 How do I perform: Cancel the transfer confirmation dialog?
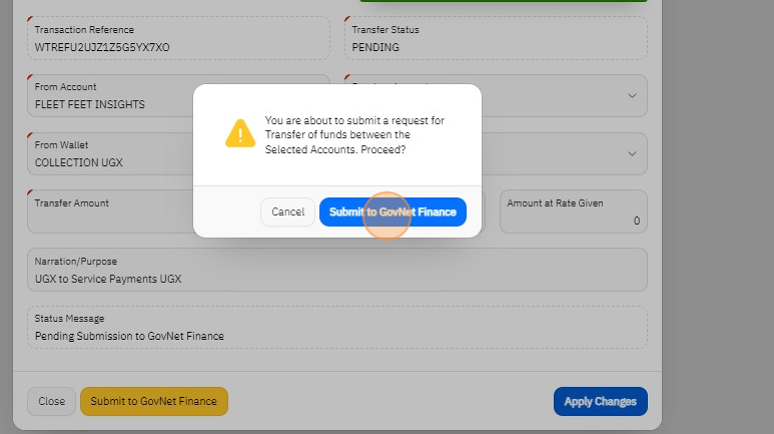287,212
